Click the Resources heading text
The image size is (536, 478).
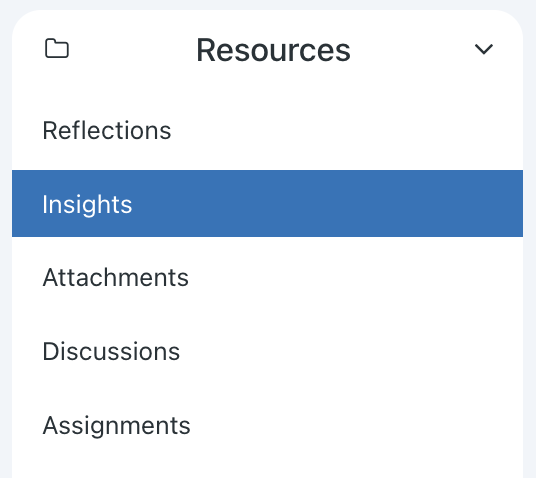(273, 50)
